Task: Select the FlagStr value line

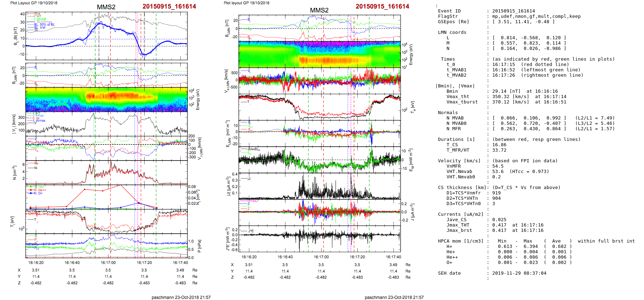Action: tap(536, 16)
